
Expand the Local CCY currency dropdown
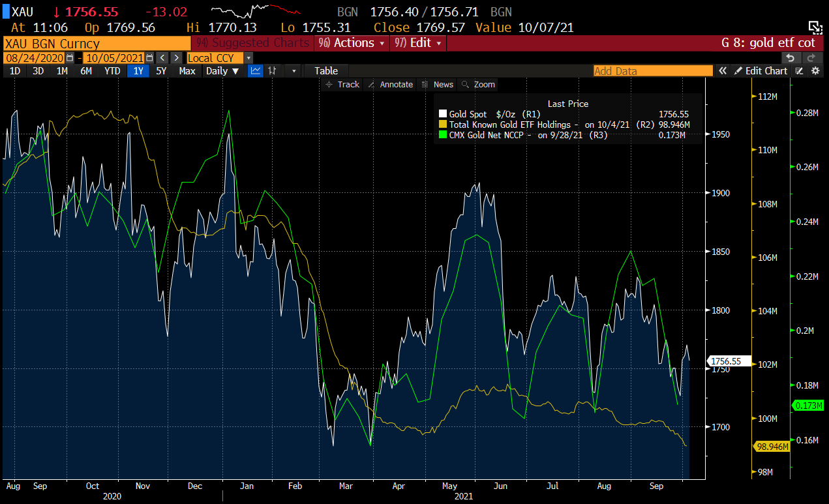(x=248, y=57)
